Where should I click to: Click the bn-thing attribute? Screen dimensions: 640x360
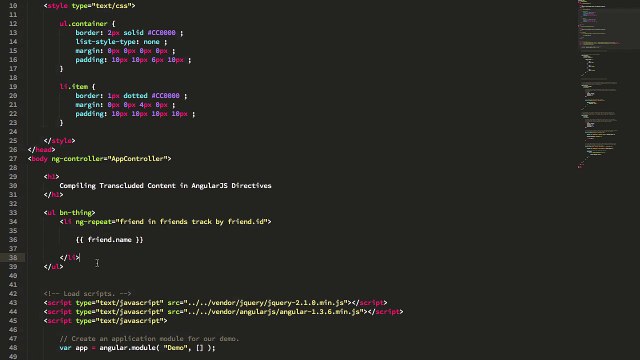coord(76,213)
